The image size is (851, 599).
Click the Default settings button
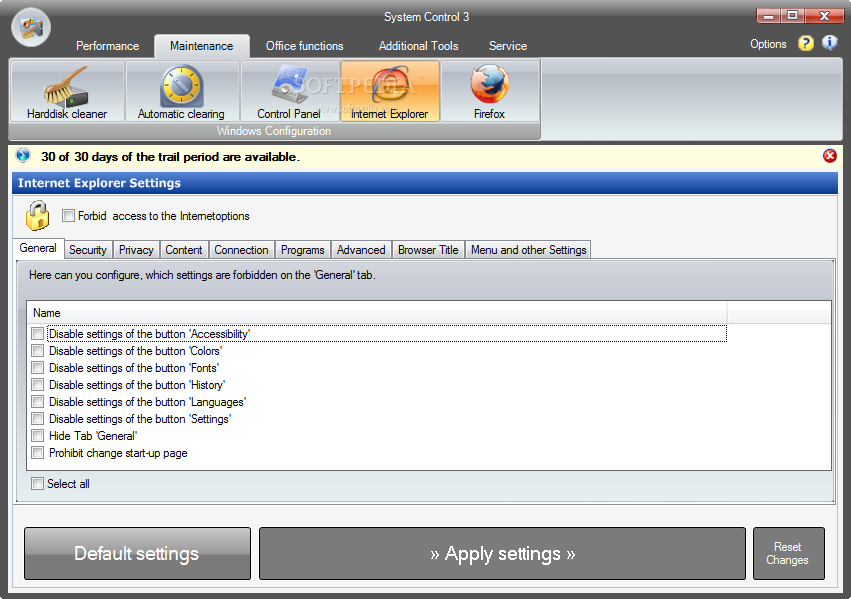pos(137,553)
